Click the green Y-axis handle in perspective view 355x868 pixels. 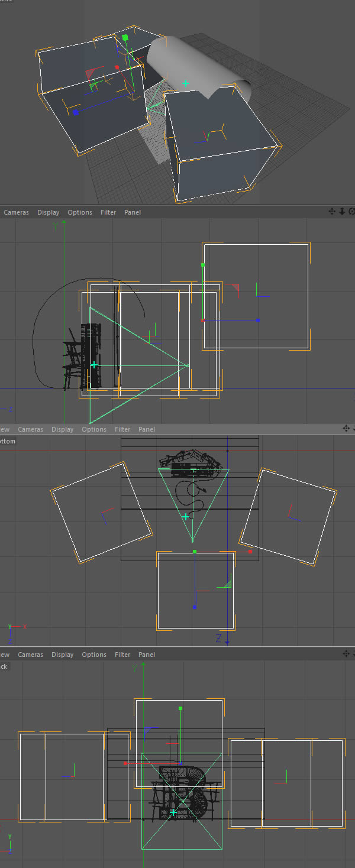click(125, 37)
